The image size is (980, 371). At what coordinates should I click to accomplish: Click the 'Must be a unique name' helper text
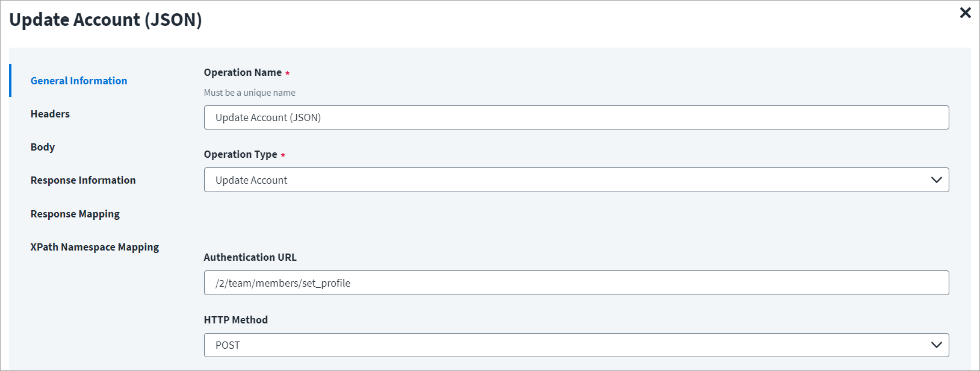click(249, 92)
